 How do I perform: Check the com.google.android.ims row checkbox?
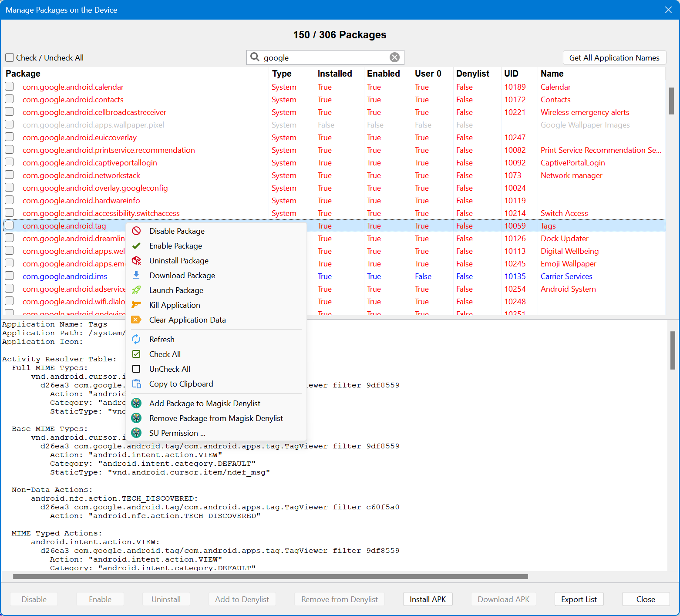pyautogui.click(x=9, y=276)
